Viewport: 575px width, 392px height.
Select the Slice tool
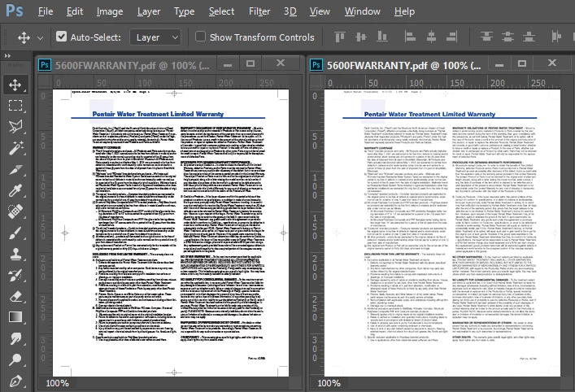tap(15, 169)
